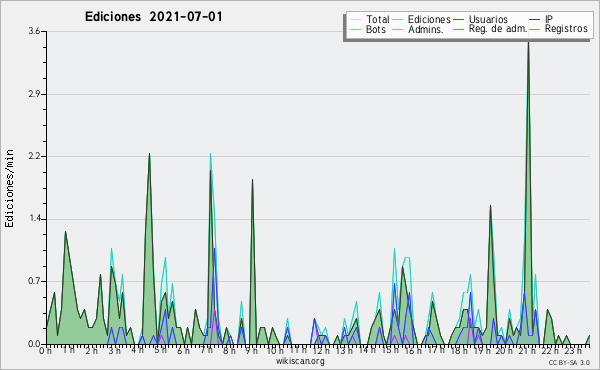Click the '20 h' x-axis label
Viewport: 600px width, 370px height.
coord(504,350)
